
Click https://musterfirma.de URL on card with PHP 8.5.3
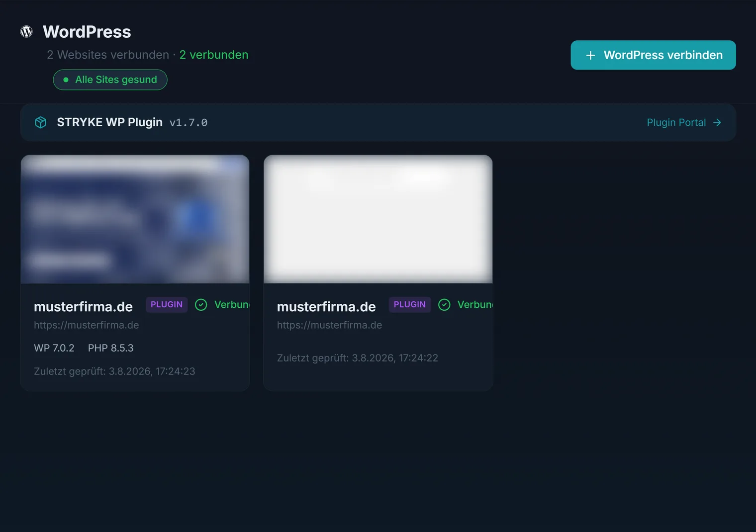click(x=87, y=325)
